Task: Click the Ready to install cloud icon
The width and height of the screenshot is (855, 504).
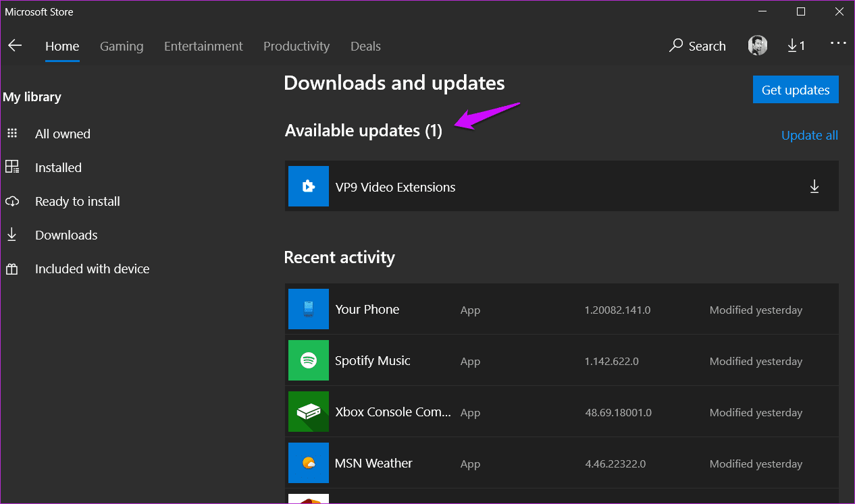Action: point(12,201)
